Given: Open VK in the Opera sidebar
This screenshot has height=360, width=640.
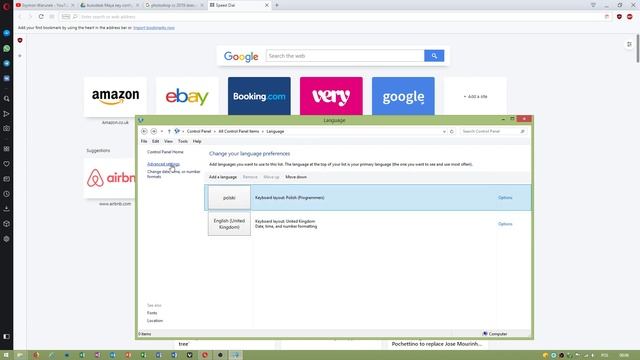Looking at the screenshot, I should [7, 78].
